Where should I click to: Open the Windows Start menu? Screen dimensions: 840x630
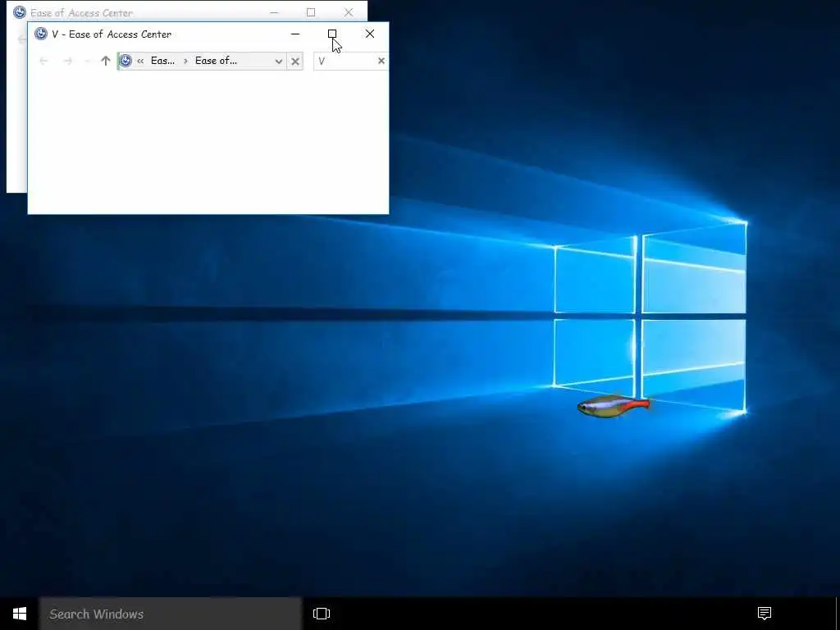(x=20, y=614)
